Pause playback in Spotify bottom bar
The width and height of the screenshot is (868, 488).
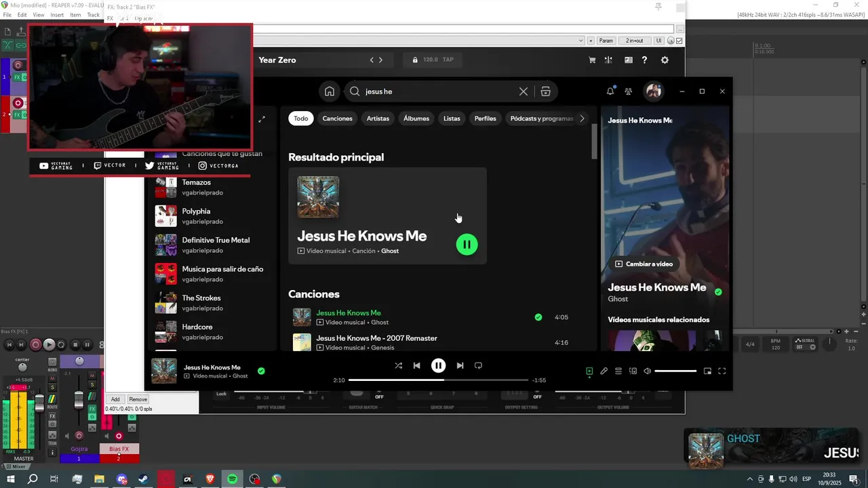pyautogui.click(x=439, y=365)
